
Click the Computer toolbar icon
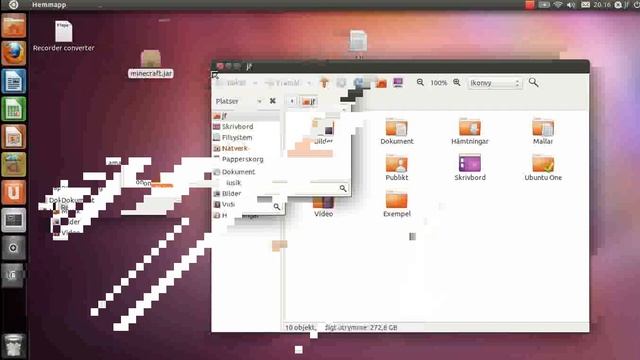[x=398, y=83]
